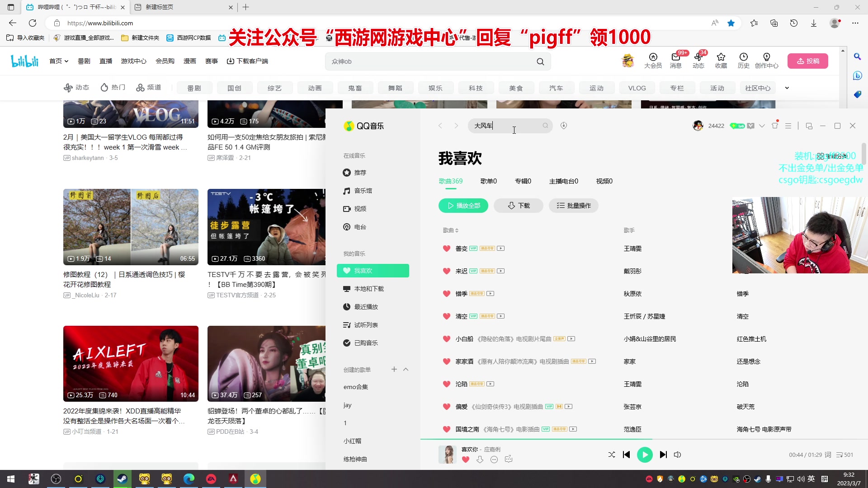Image resolution: width=868 pixels, height=488 pixels.
Task: Click the shuffle play mode icon
Action: 612,455
